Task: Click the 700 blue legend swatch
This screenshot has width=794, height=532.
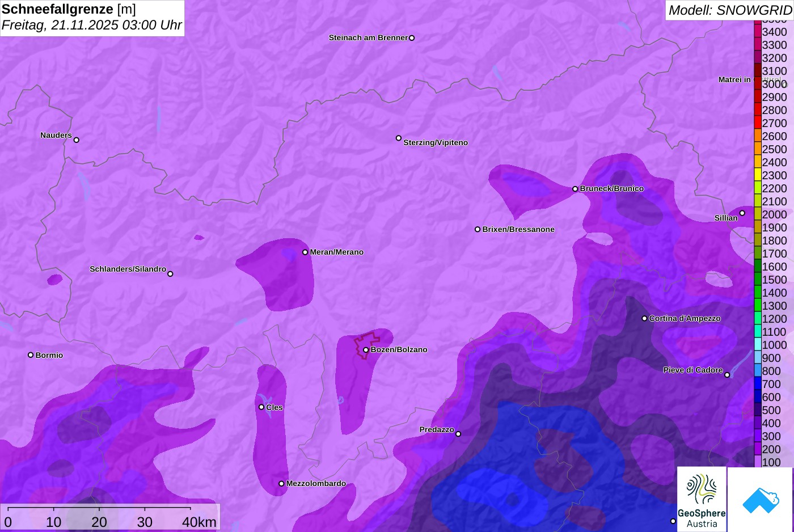Action: point(757,383)
